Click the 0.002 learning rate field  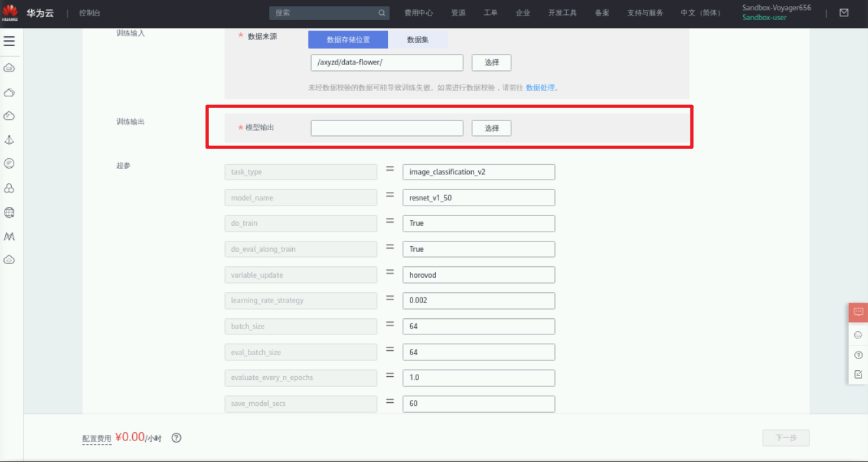coord(479,301)
